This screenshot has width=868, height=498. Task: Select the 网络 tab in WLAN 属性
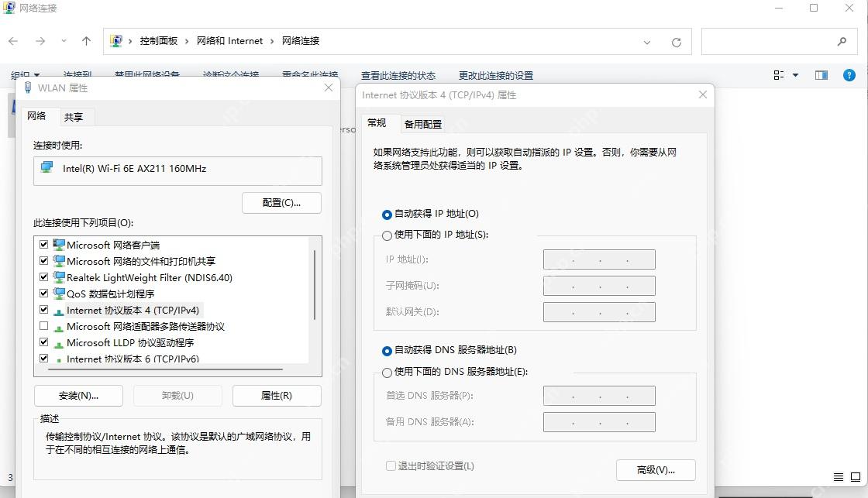(x=36, y=115)
